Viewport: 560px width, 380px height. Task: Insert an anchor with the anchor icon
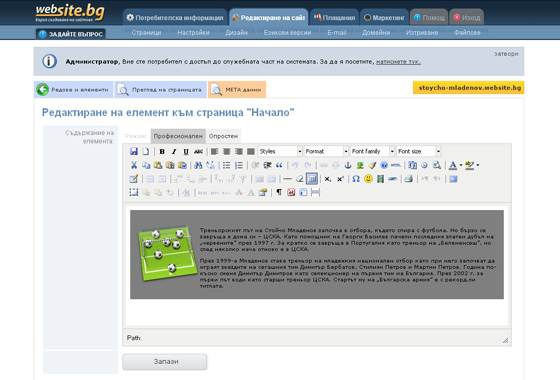pyautogui.click(x=348, y=165)
